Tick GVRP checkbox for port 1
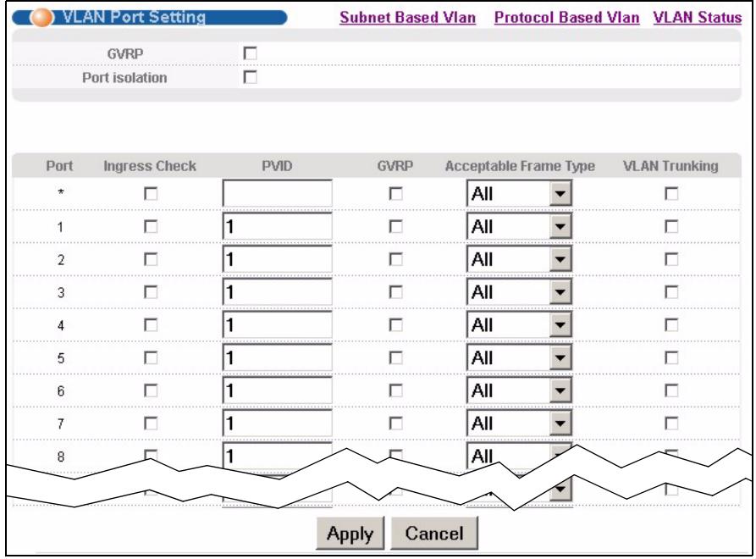This screenshot has width=756, height=559. coord(396,226)
